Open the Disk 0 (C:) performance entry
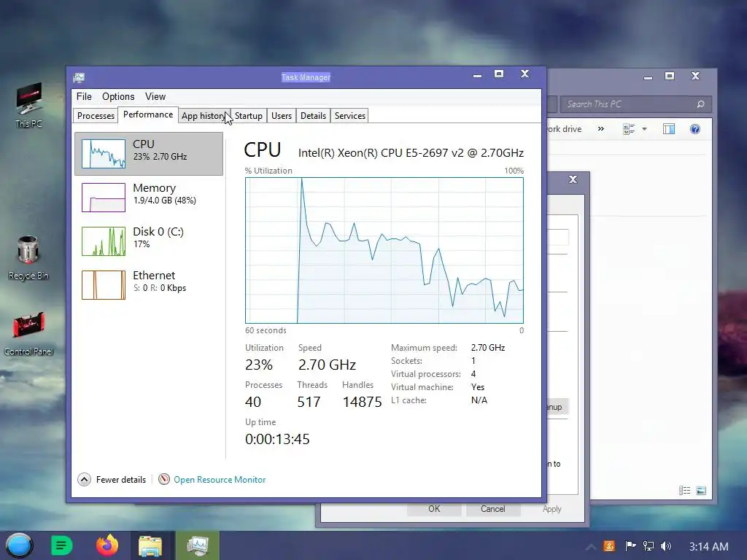 point(149,241)
